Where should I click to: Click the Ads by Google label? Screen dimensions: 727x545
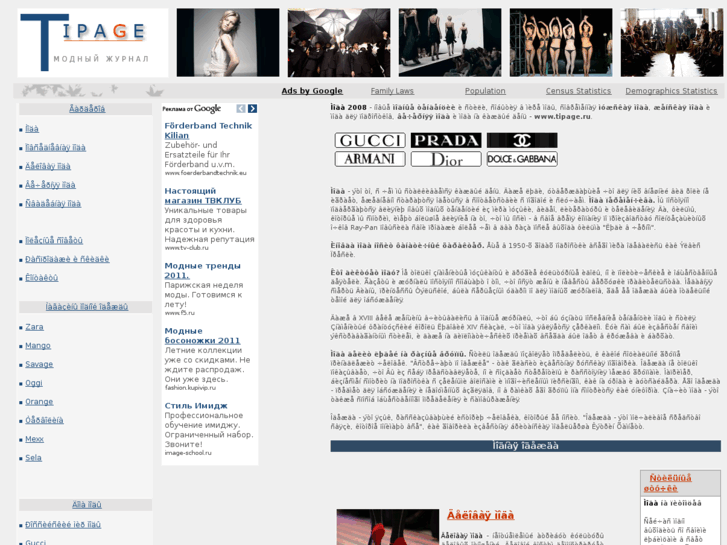(x=312, y=91)
